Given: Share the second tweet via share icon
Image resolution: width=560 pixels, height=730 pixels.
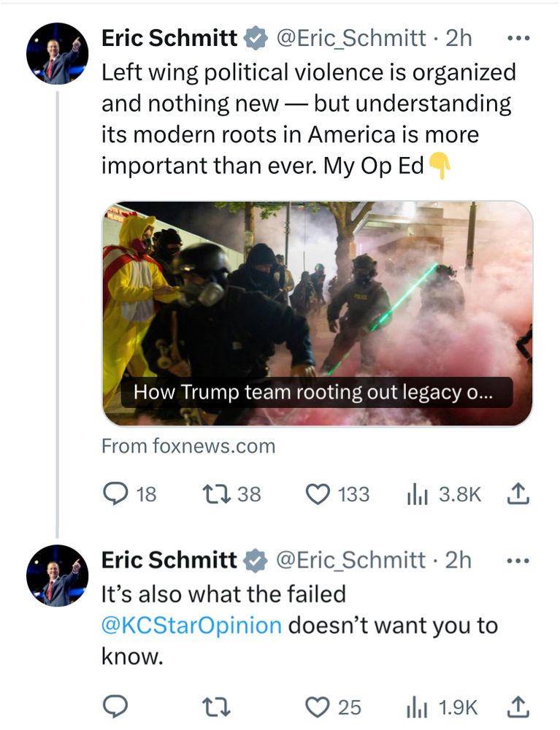Looking at the screenshot, I should click(x=516, y=707).
